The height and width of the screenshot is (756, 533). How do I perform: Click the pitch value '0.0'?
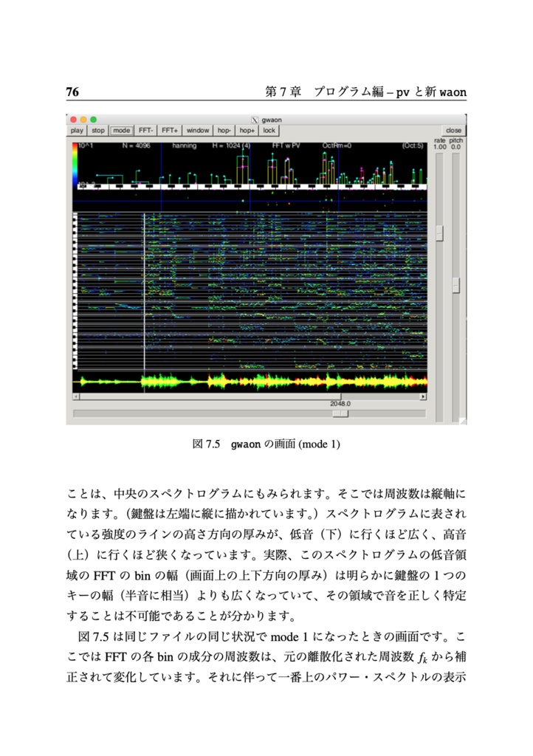456,147
